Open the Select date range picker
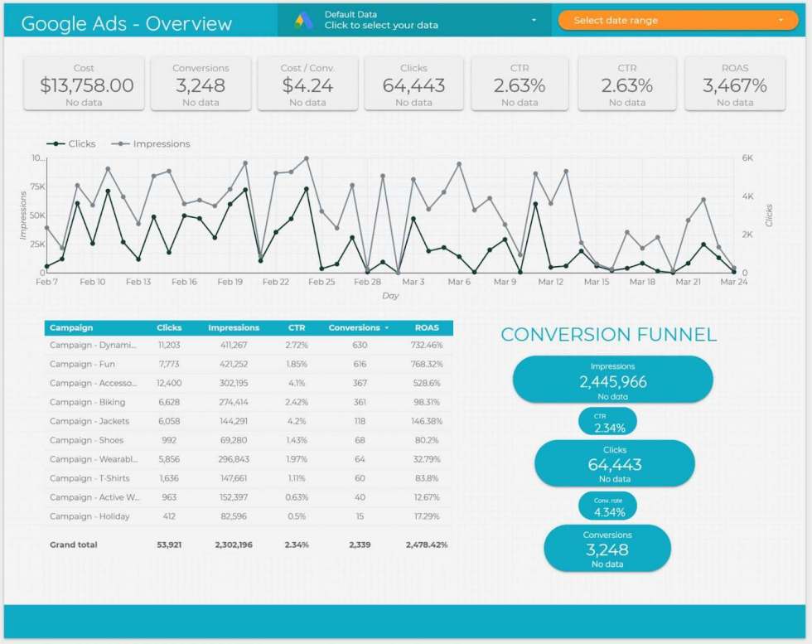Screen dimensions: 812x644 click(x=677, y=18)
